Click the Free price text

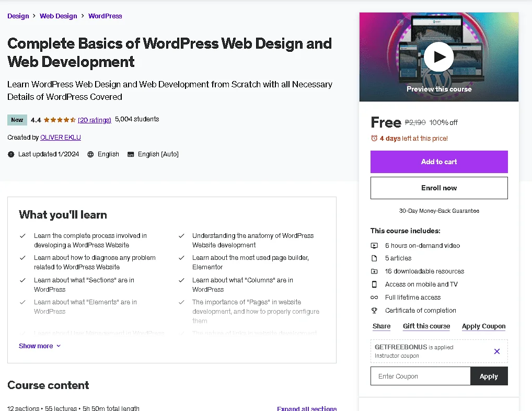[x=386, y=122]
